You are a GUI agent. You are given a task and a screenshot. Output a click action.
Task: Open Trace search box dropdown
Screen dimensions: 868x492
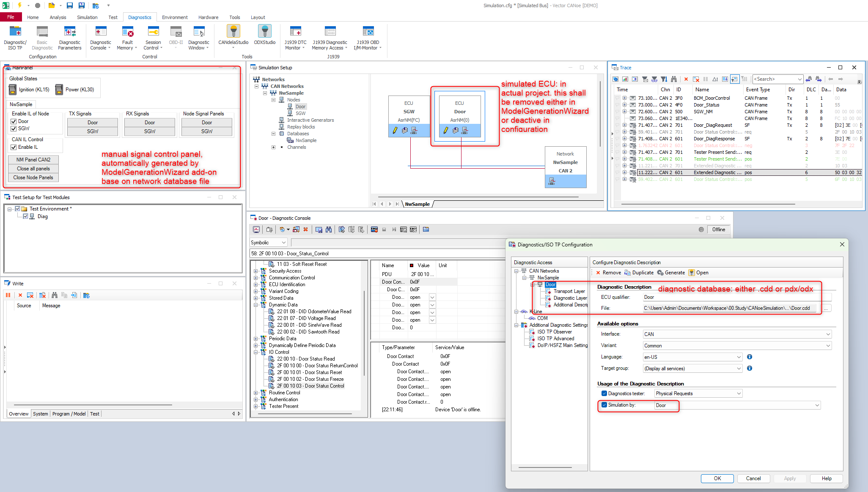[799, 79]
